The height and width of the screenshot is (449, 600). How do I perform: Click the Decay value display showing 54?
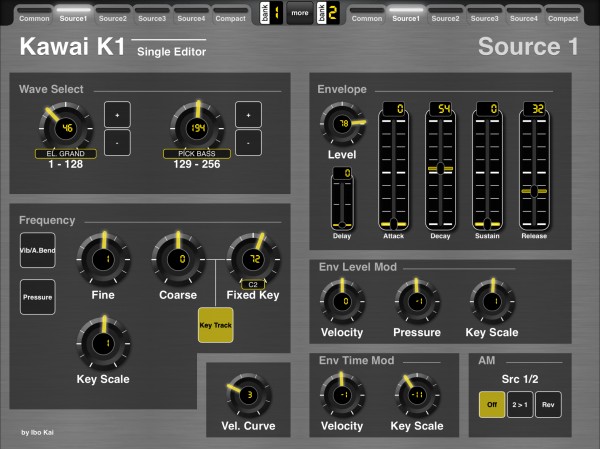[x=440, y=109]
